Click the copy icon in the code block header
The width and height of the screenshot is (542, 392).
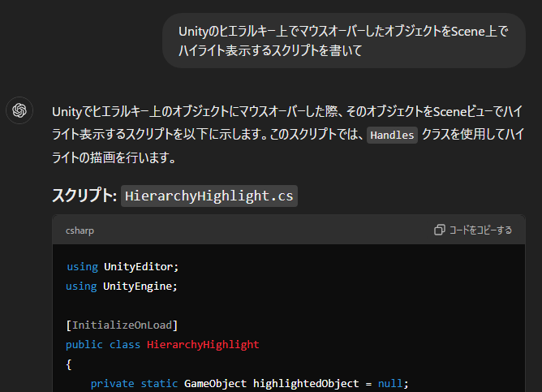point(439,230)
